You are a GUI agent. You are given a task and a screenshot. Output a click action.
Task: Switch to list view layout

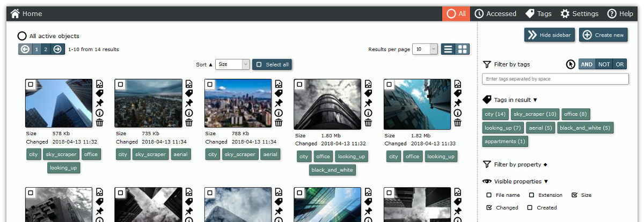(x=448, y=49)
